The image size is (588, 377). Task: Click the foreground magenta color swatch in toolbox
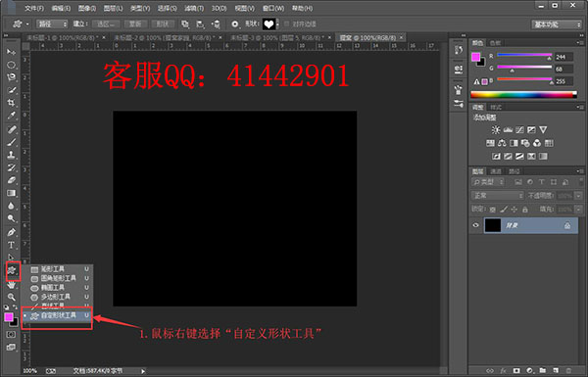click(x=9, y=317)
